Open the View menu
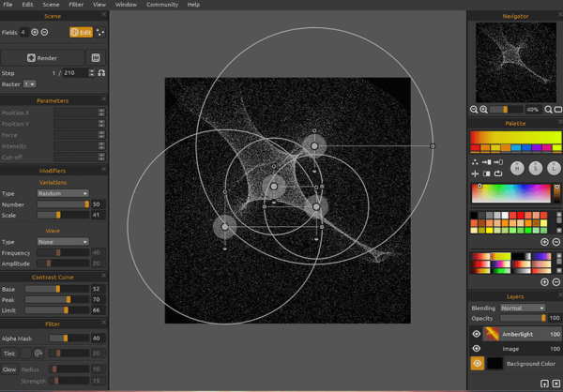 99,5
